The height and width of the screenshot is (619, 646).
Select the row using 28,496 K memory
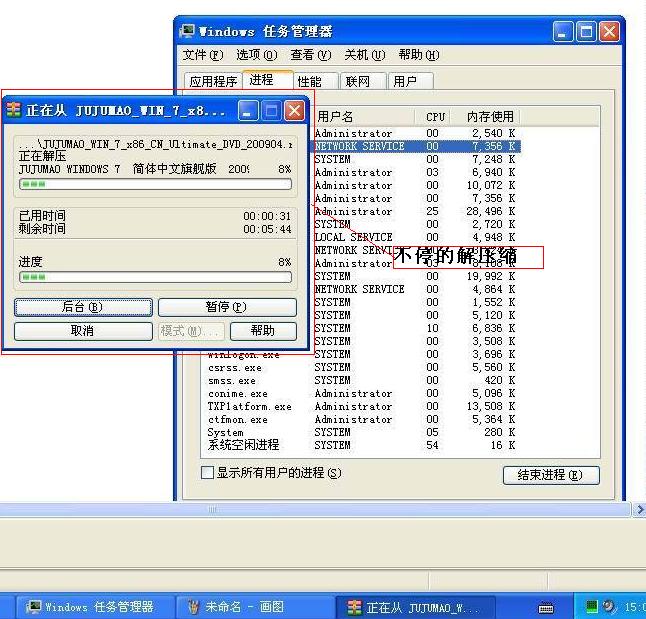(x=414, y=211)
